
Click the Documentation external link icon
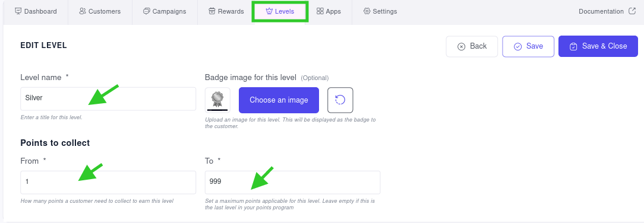(632, 11)
